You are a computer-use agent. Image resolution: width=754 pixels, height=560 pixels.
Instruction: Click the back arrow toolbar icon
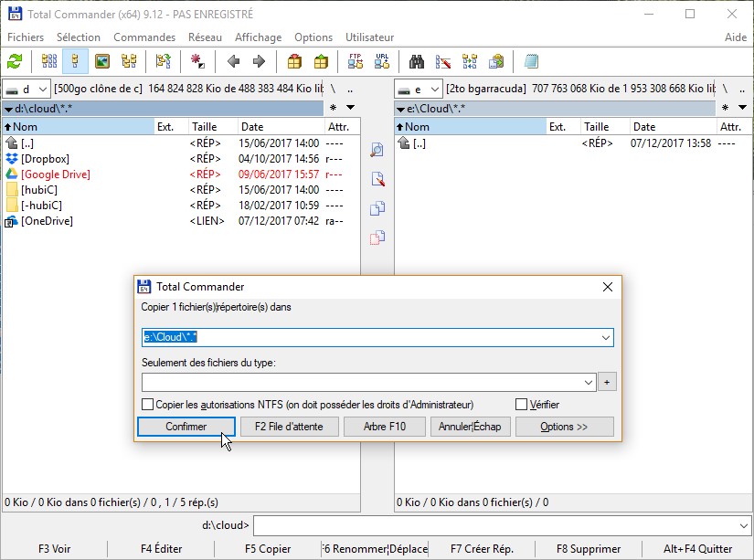pyautogui.click(x=233, y=62)
